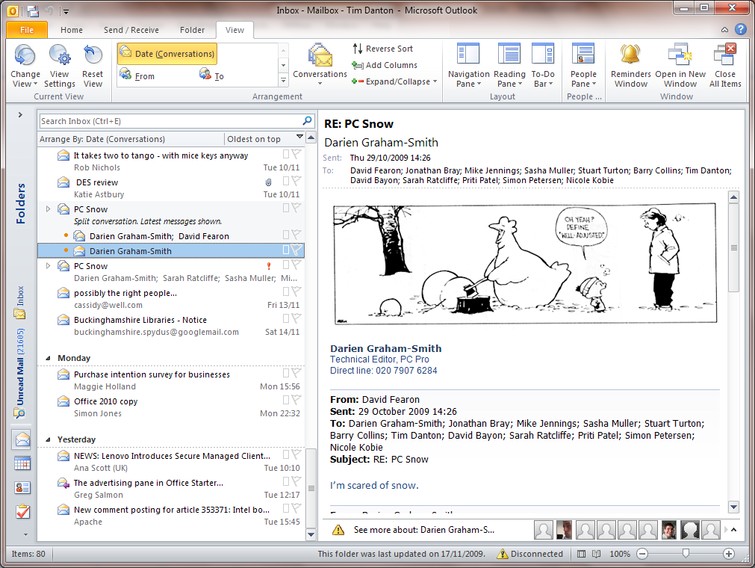Open People Pane options

(x=583, y=66)
